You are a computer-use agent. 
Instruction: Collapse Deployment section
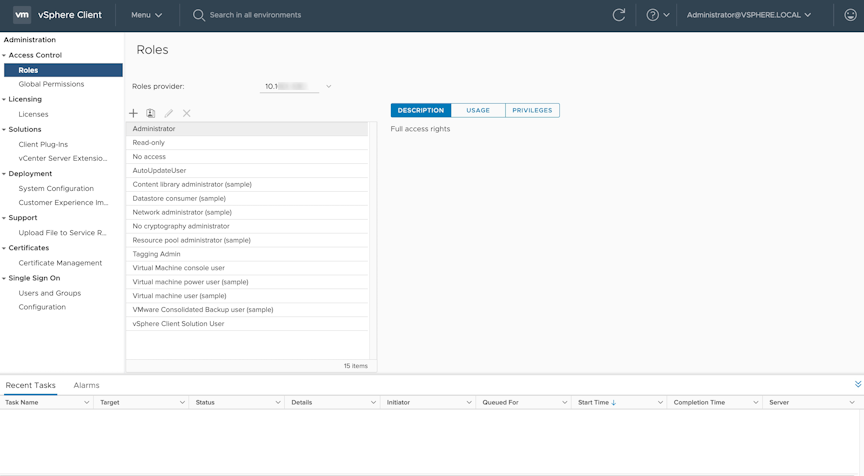[x=4, y=174]
